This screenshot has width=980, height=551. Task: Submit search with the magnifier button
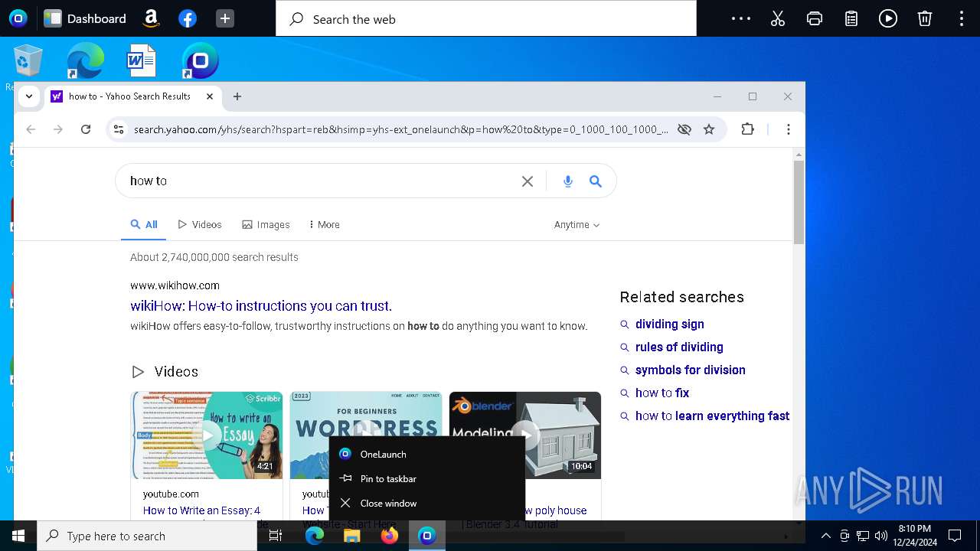(x=596, y=181)
